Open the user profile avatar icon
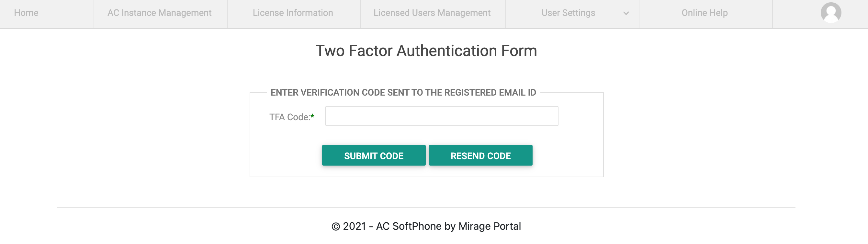The image size is (868, 244). (830, 13)
